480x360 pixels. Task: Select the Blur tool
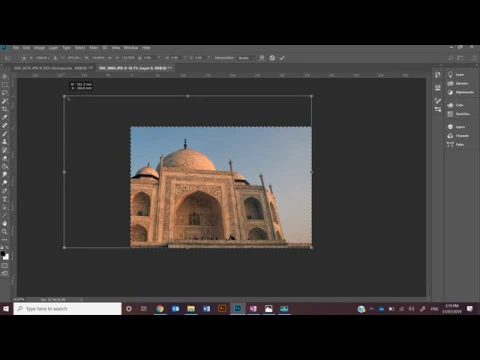click(5, 174)
